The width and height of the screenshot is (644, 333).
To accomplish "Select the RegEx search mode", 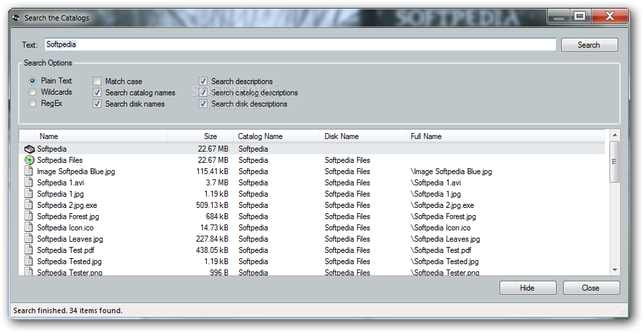I will coord(32,103).
